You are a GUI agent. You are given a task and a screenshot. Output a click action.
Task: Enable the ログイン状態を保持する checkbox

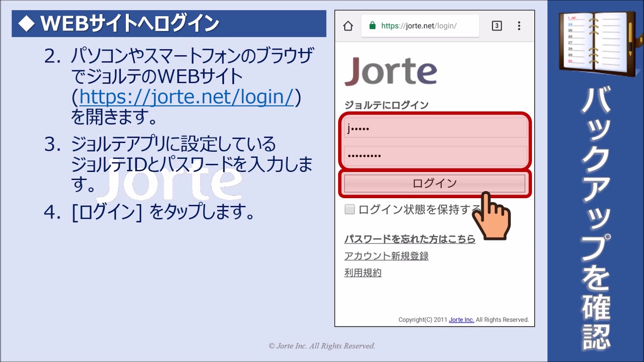tap(350, 210)
